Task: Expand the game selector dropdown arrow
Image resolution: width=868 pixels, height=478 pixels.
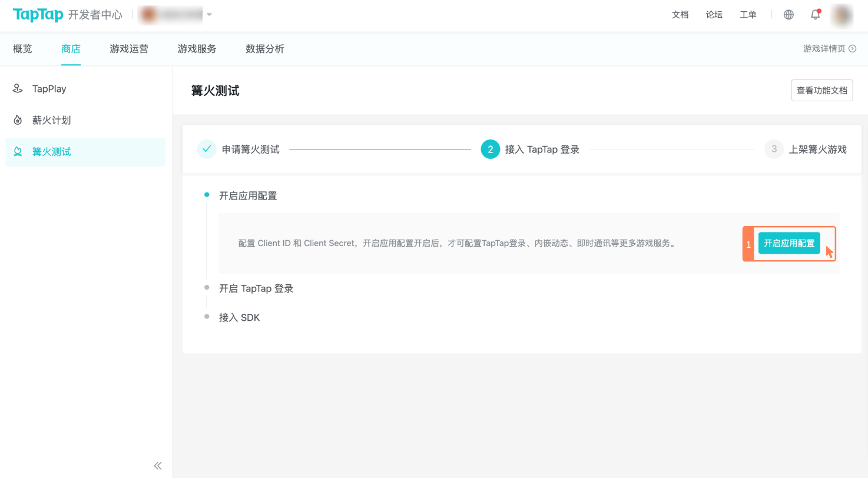Action: coord(209,14)
